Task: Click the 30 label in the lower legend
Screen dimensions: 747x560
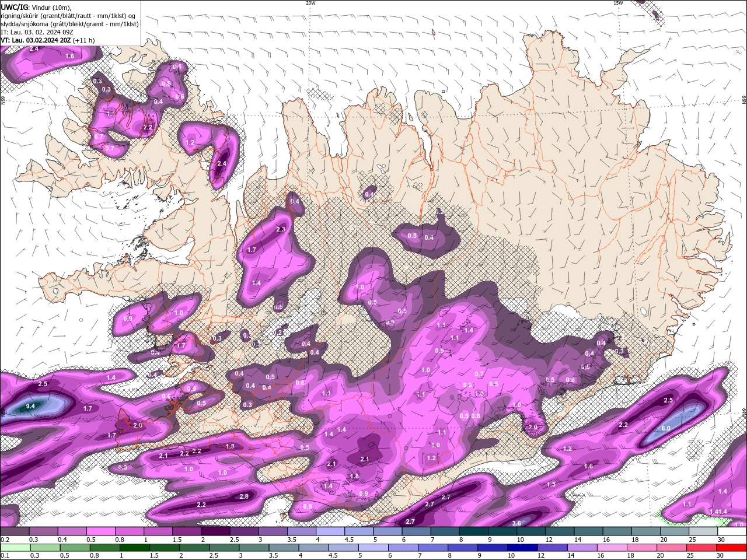Action: [x=721, y=555]
